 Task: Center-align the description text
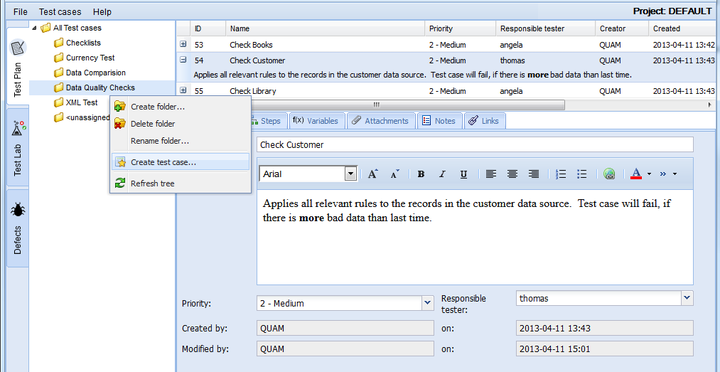pos(512,174)
